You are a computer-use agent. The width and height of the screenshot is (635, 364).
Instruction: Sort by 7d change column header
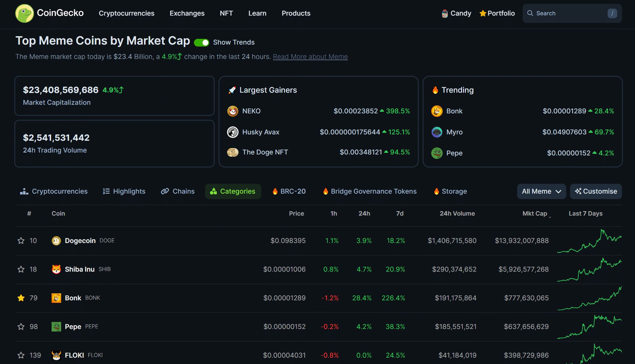(x=400, y=214)
